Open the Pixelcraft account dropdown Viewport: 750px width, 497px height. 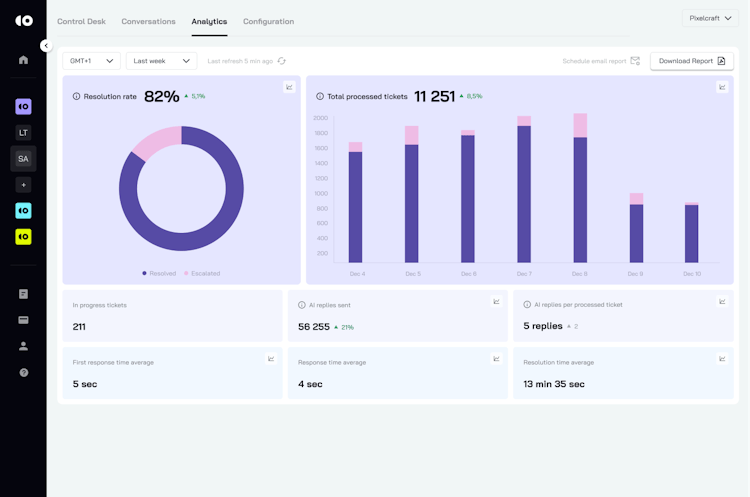click(711, 18)
